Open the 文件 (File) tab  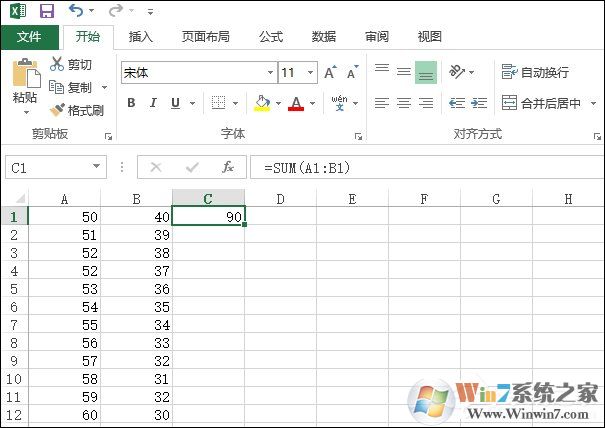(x=29, y=37)
